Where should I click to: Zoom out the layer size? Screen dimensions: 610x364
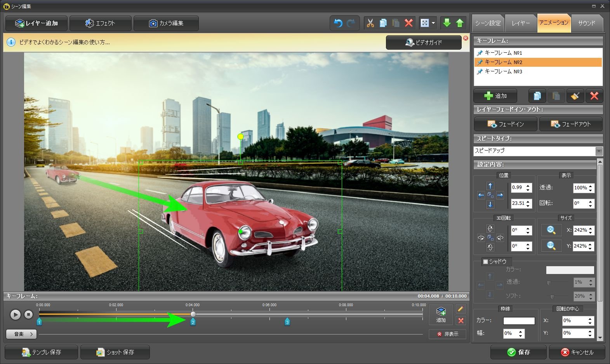pyautogui.click(x=551, y=246)
